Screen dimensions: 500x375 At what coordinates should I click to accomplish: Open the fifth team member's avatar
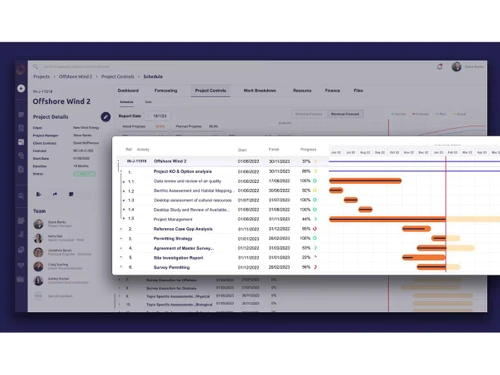[x=38, y=281]
